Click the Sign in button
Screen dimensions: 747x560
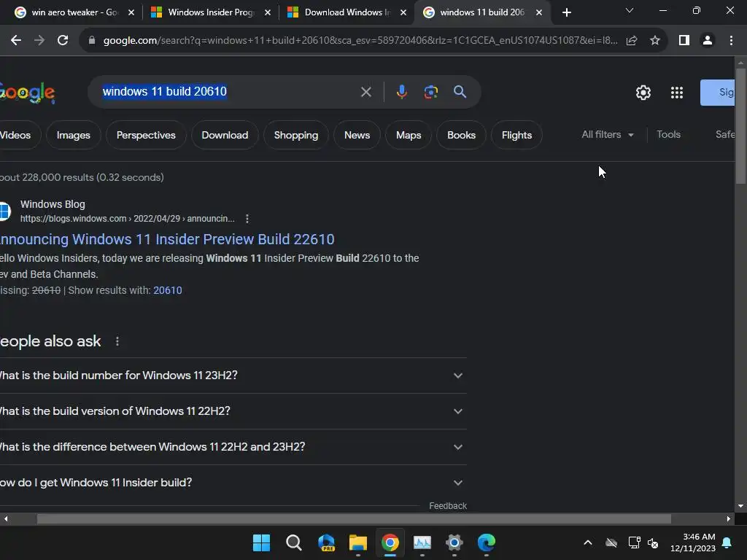coord(718,93)
